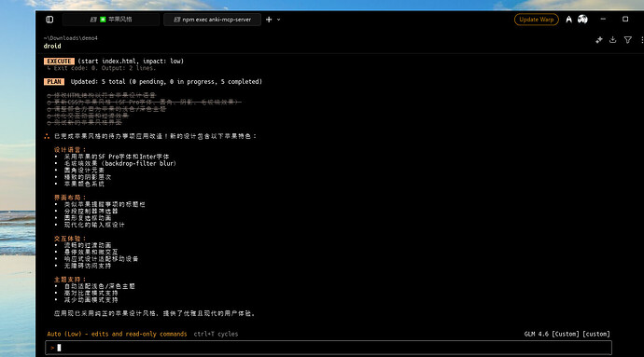
Task: Maximize the Warp window
Action: [625, 19]
